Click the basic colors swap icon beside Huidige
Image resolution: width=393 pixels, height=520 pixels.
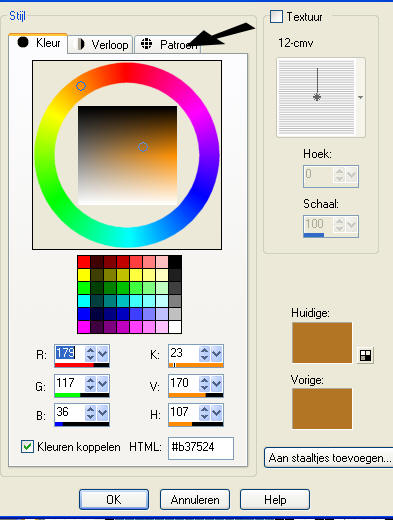365,355
